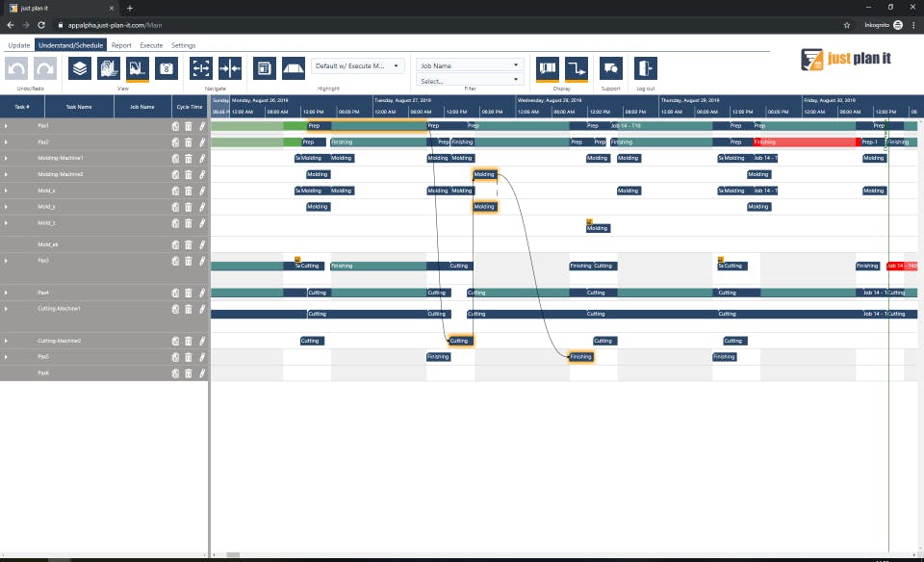Click the Task Name column header
Image resolution: width=924 pixels, height=562 pixels.
79,107
